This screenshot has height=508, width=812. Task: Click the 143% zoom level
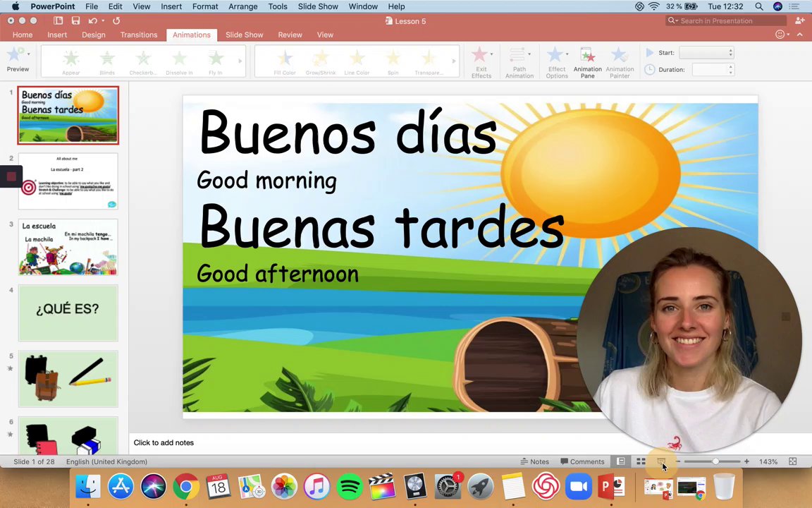[x=768, y=461]
